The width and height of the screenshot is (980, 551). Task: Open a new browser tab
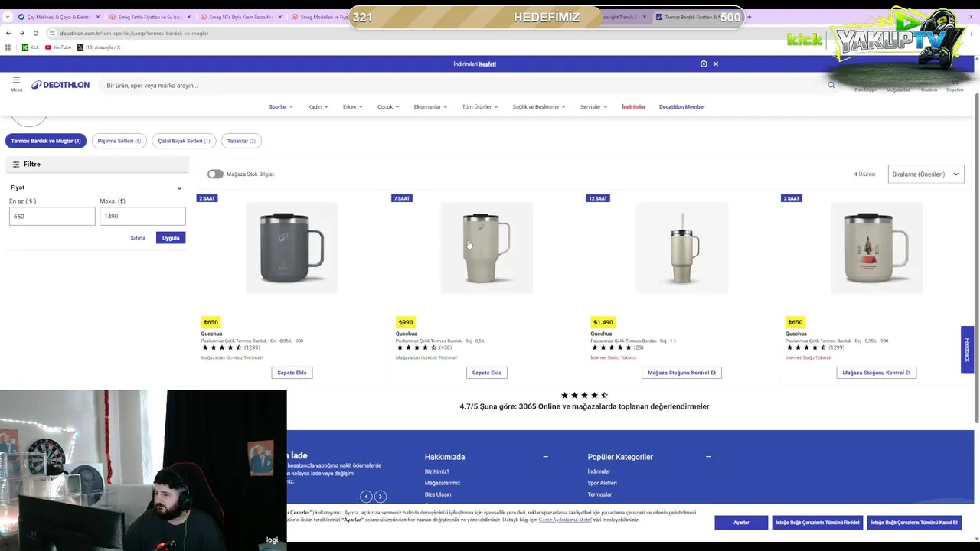(749, 17)
